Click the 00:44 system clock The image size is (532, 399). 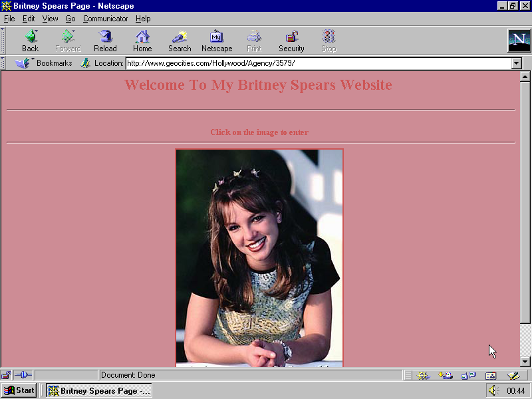[516, 391]
